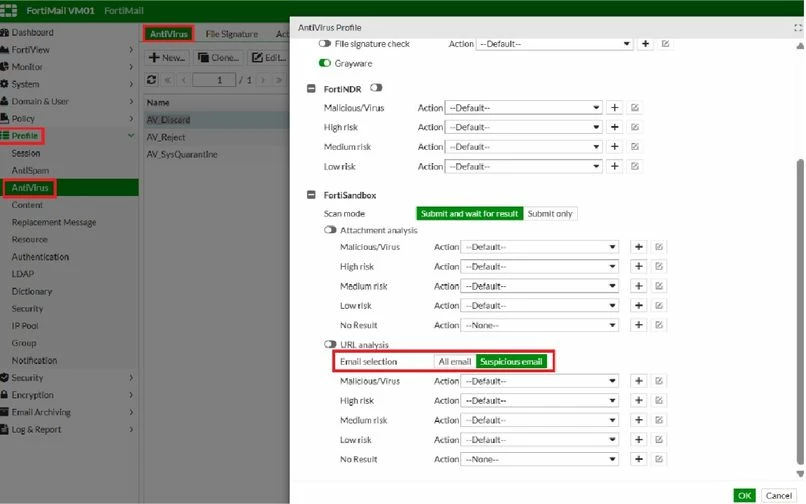The height and width of the screenshot is (504, 806).
Task: Add new action for FortiNDR Low risk
Action: (614, 167)
